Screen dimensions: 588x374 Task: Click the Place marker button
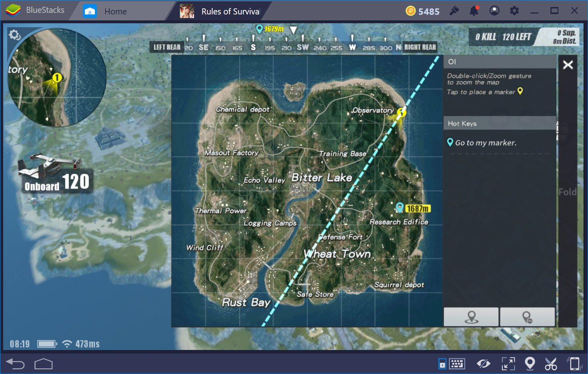click(x=471, y=317)
